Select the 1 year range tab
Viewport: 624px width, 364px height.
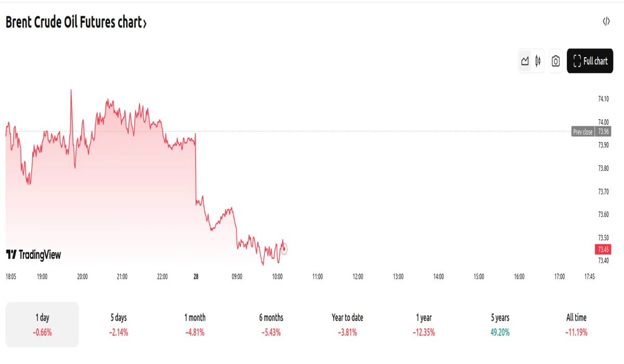point(424,324)
